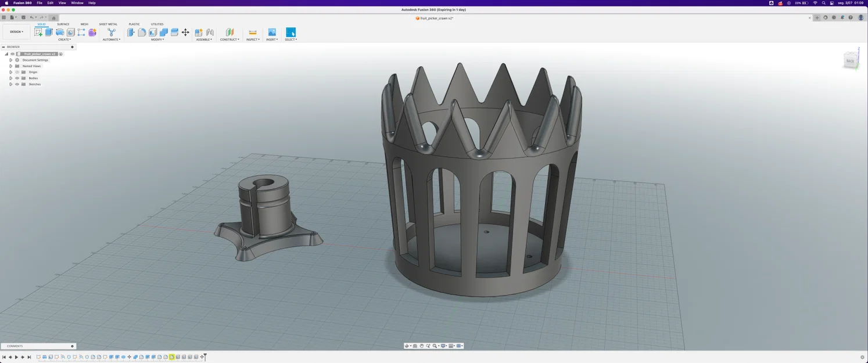Collapse the Browser panel arrows

click(x=3, y=47)
